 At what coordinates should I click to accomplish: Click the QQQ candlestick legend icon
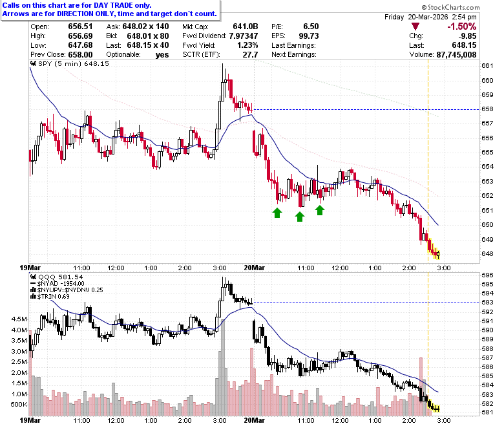point(34,277)
